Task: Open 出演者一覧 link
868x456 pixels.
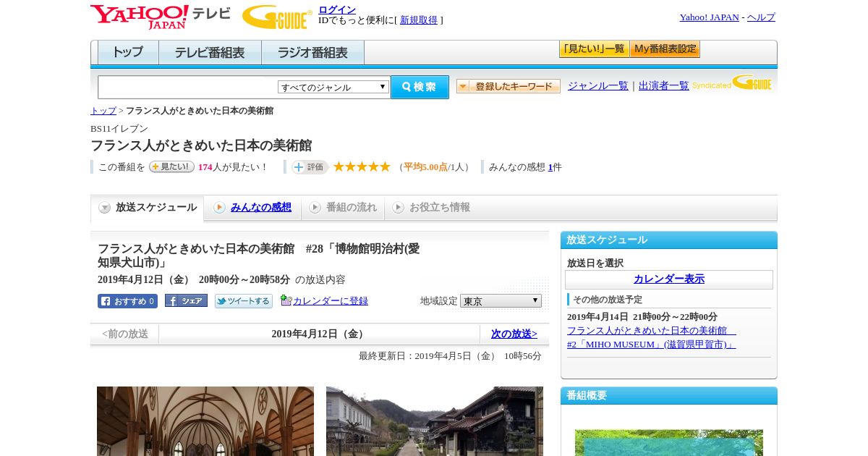Action: 664,85
